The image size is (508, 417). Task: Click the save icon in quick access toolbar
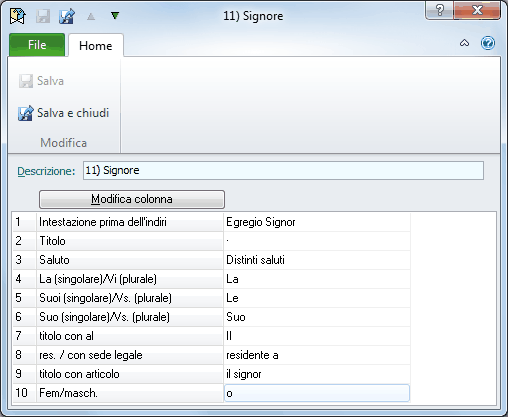click(43, 16)
